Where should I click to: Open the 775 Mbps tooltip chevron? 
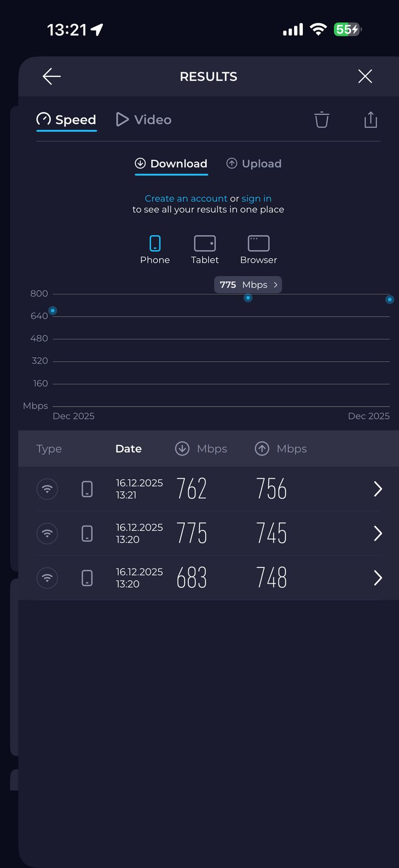[275, 285]
